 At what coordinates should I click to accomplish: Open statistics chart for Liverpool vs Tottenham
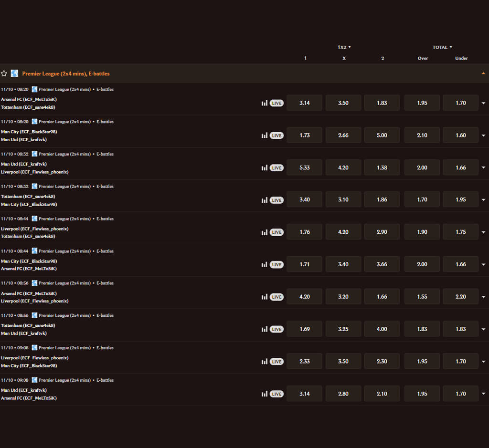(x=265, y=232)
